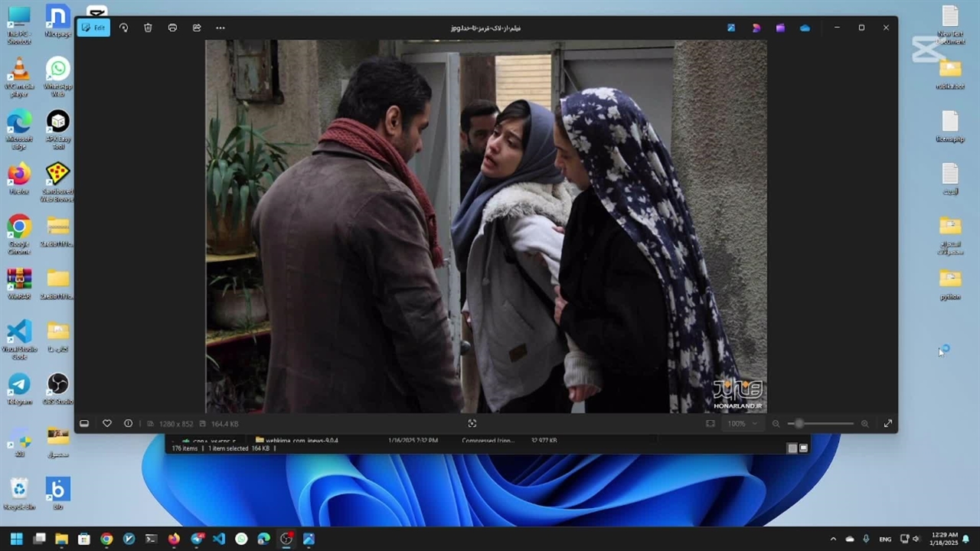Click the zoom out magnifier icon
This screenshot has width=980, height=551.
click(776, 423)
